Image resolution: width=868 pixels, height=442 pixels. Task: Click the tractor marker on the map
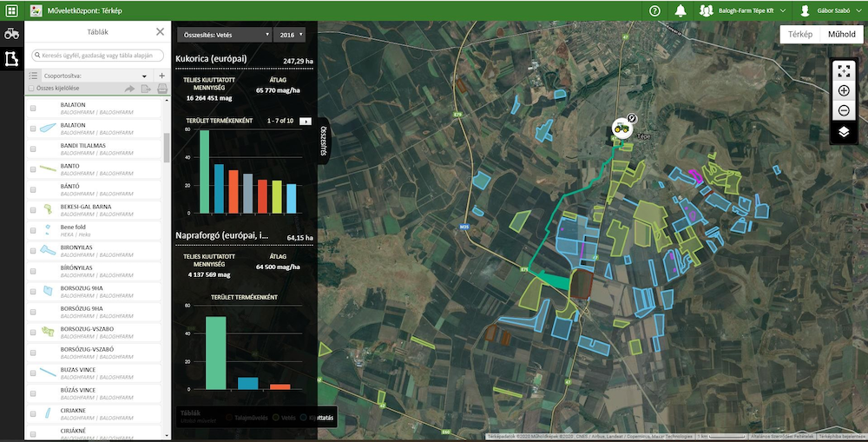click(621, 129)
